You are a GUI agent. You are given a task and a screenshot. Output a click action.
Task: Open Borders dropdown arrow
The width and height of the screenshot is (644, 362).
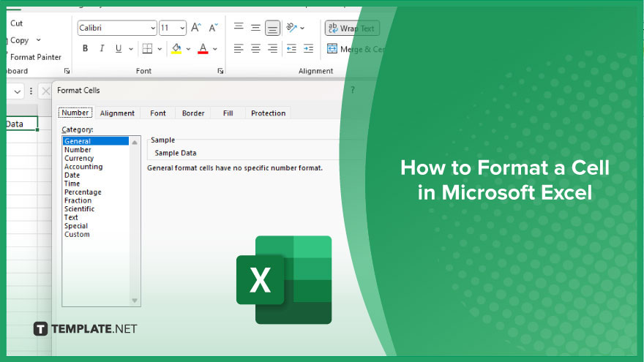click(x=160, y=49)
